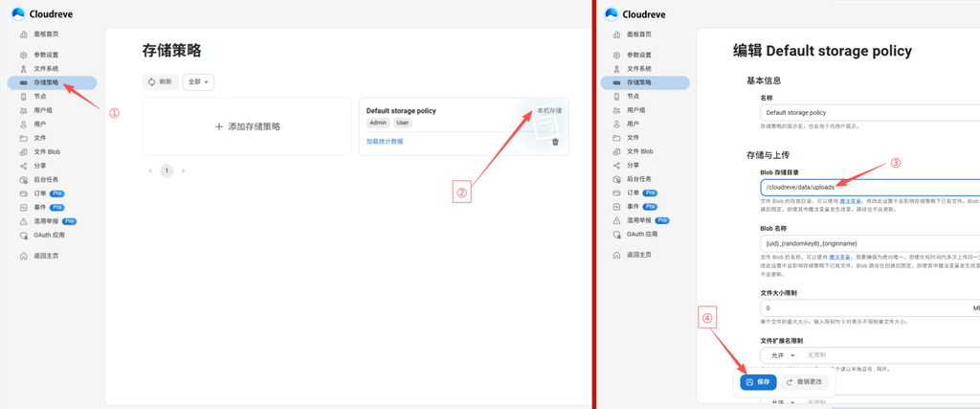Click the 文件大小限制 number field
This screenshot has width=980, height=409.
870,308
